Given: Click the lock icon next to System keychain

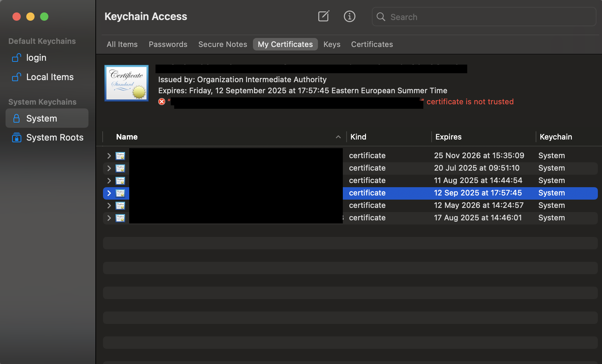Looking at the screenshot, I should click(16, 118).
